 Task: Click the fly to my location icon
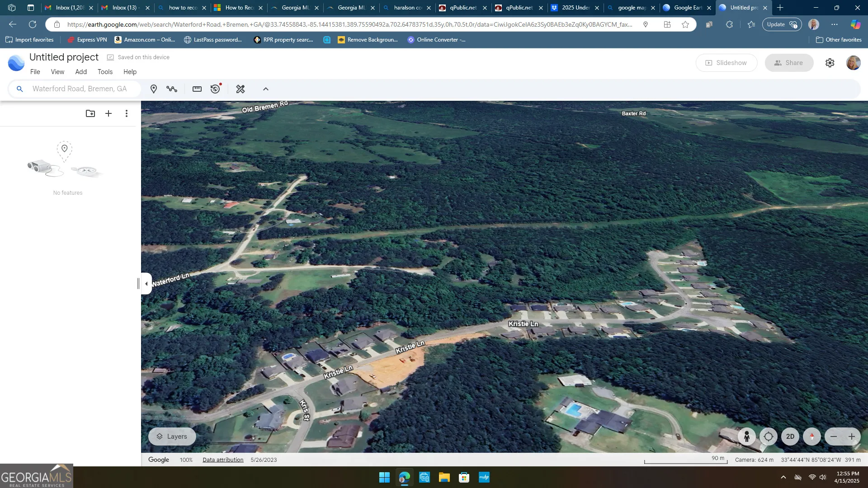pyautogui.click(x=769, y=436)
